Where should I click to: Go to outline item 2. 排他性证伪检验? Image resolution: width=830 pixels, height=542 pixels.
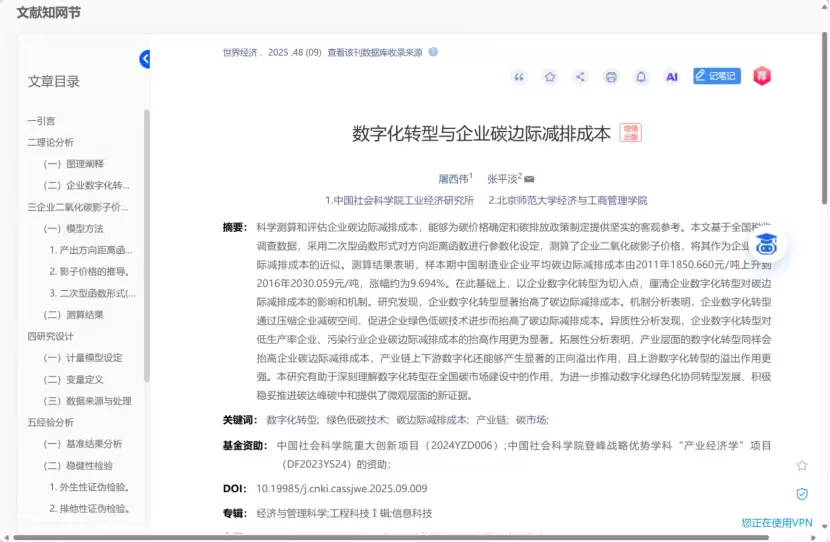coord(89,509)
